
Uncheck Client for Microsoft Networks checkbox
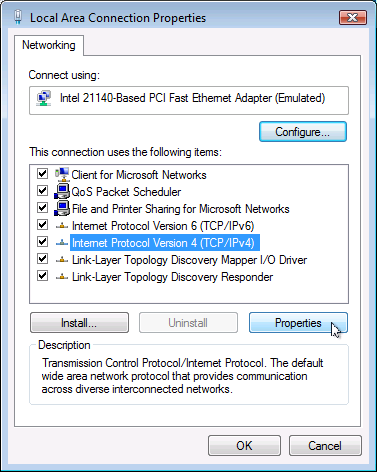[42, 174]
